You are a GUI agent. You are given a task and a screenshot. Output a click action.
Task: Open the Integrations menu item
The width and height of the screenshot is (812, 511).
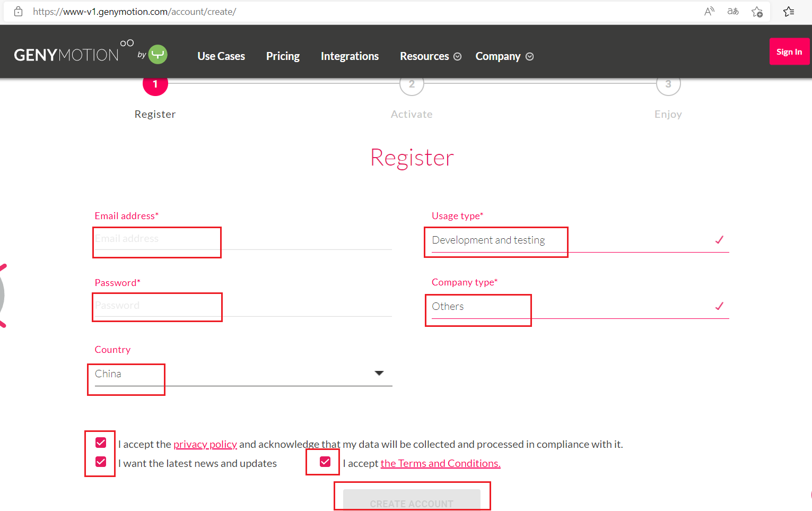350,56
